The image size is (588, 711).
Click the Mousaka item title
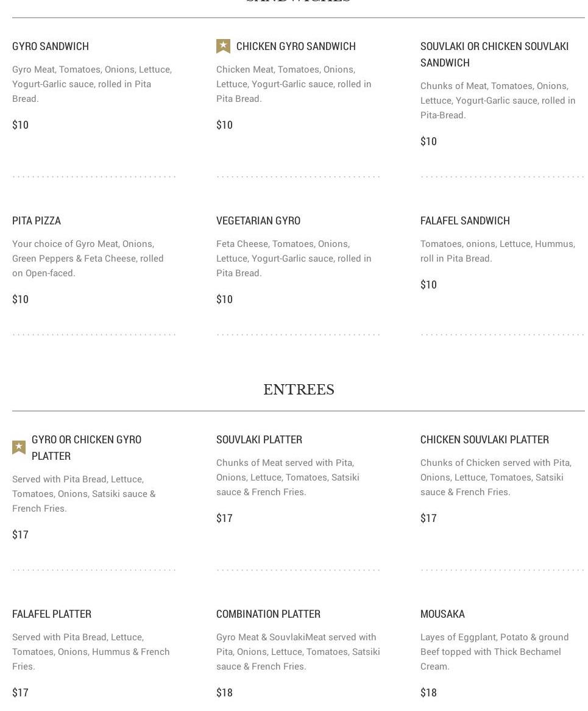(x=442, y=614)
